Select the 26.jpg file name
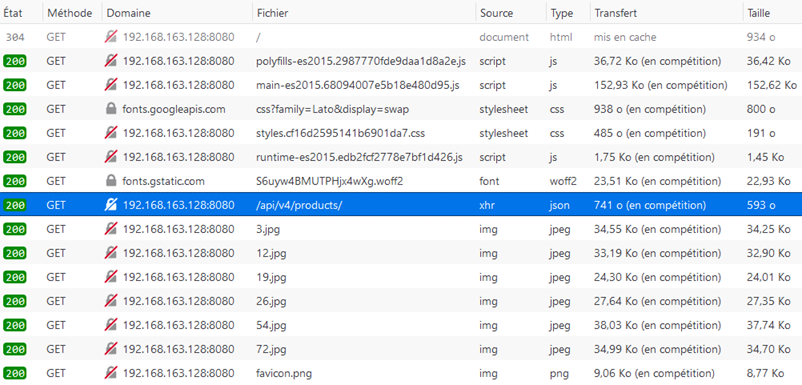 (271, 302)
